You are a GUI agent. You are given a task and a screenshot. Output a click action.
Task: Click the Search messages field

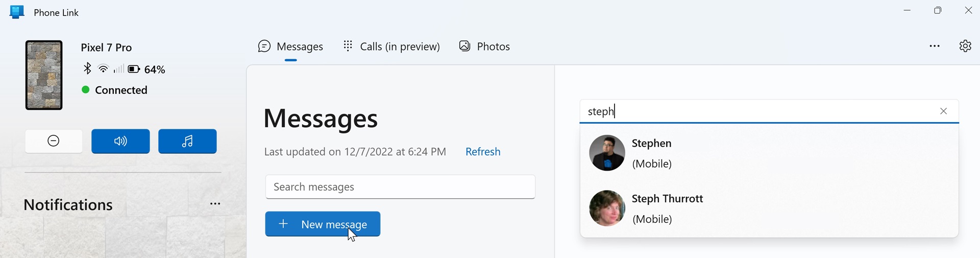tap(400, 187)
